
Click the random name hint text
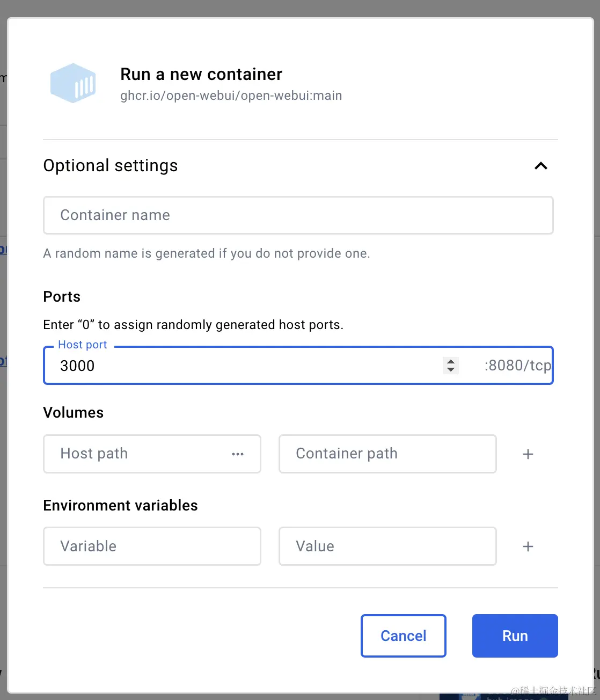click(207, 253)
